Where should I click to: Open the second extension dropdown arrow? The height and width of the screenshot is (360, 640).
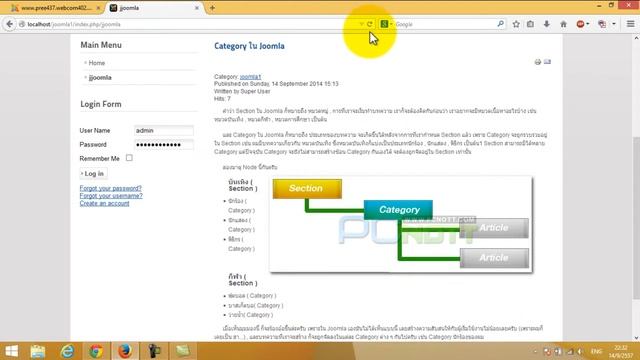point(613,24)
